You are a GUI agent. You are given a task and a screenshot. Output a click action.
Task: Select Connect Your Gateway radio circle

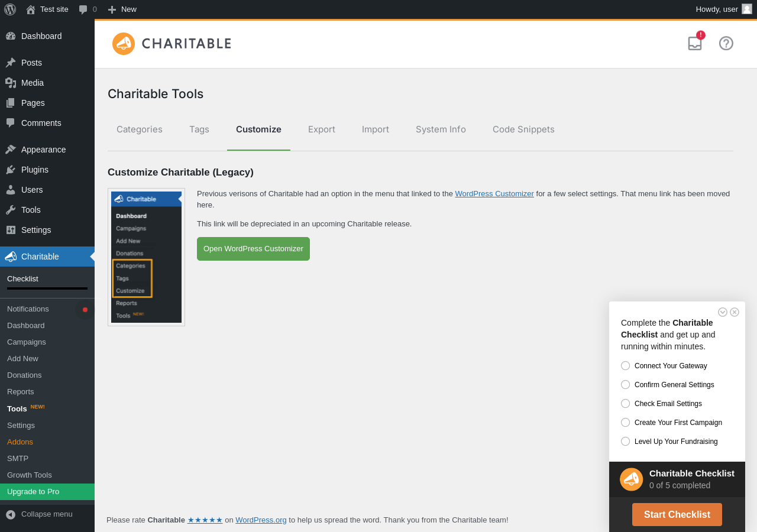pyautogui.click(x=626, y=366)
